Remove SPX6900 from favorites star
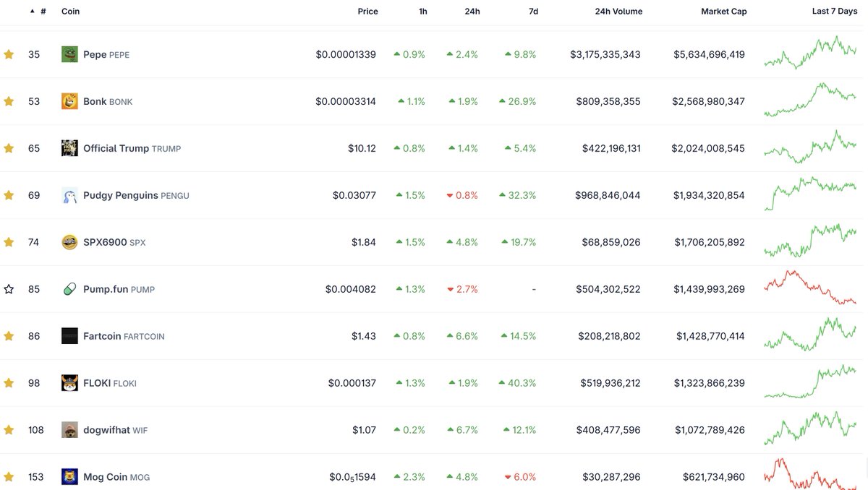This screenshot has height=490, width=868. tap(9, 242)
